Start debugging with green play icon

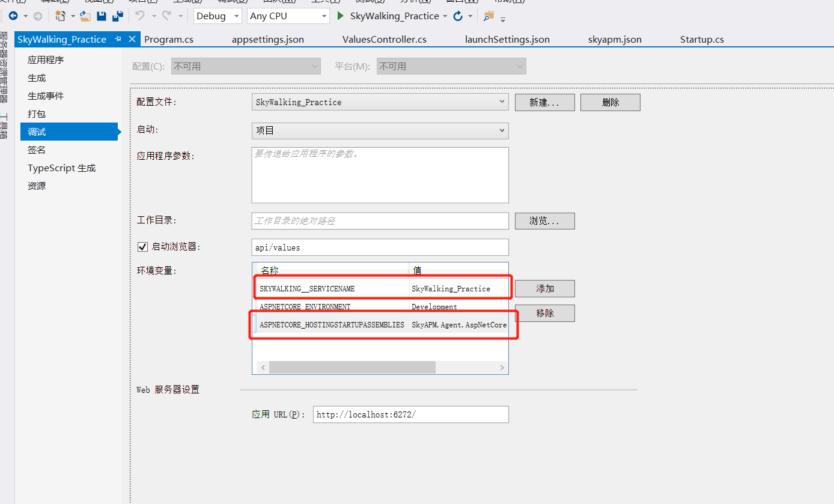[x=341, y=16]
